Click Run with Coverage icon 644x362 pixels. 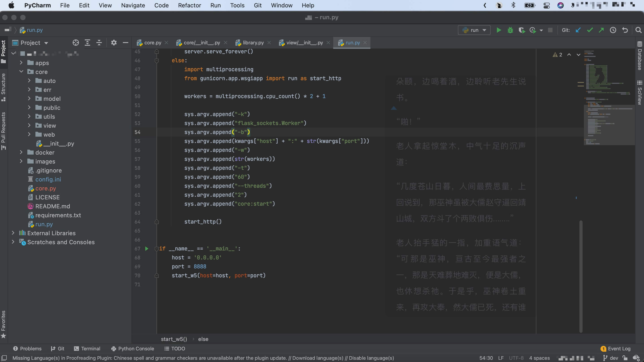click(x=522, y=30)
